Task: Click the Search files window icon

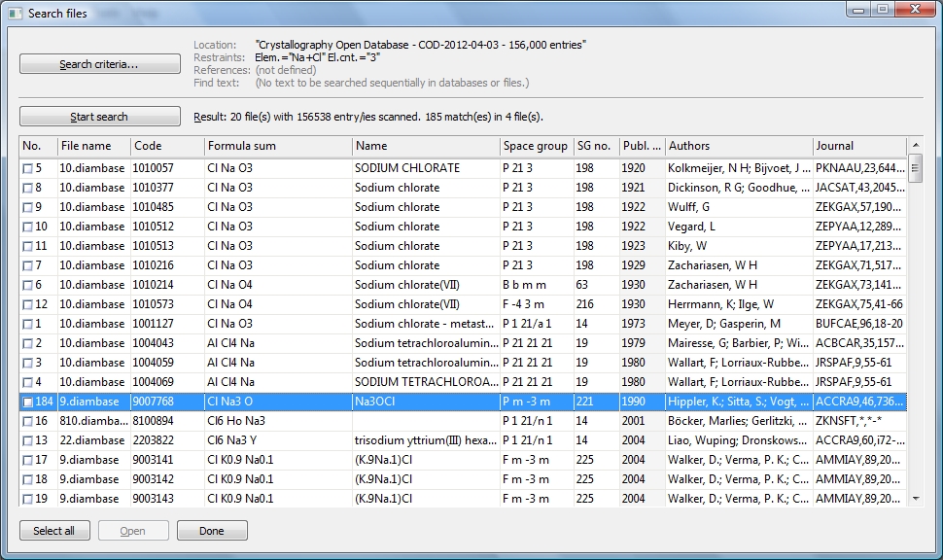Action: 15,13
